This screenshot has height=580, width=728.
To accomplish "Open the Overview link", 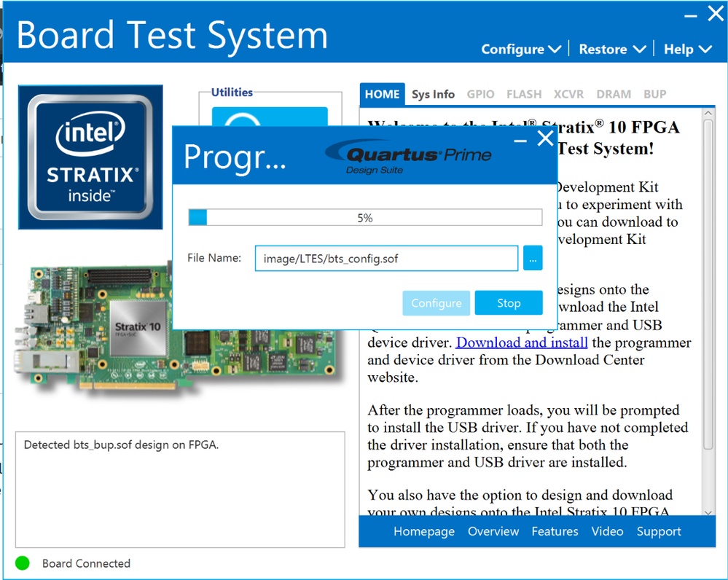I will point(493,531).
